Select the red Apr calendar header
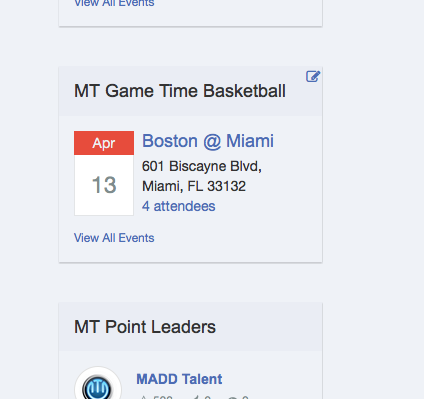This screenshot has height=399, width=424. point(104,143)
